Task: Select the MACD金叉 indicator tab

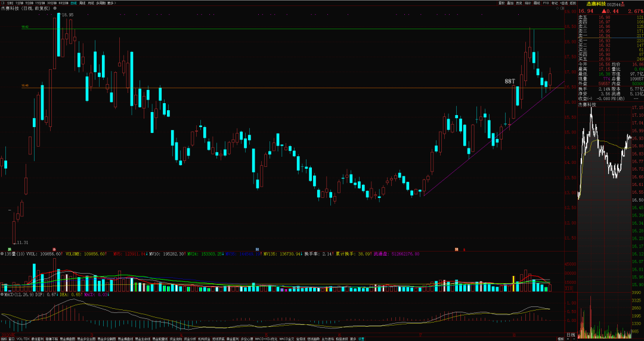Action: point(286,339)
